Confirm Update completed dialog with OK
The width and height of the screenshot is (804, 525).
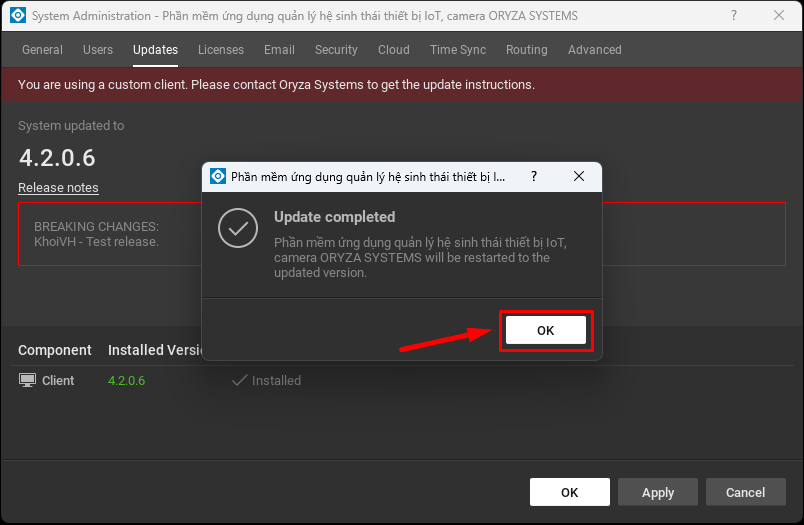click(x=546, y=330)
